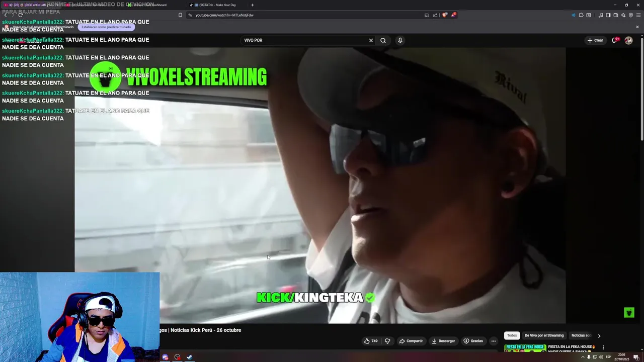Click the YouTube search magnifier button

click(383, 40)
